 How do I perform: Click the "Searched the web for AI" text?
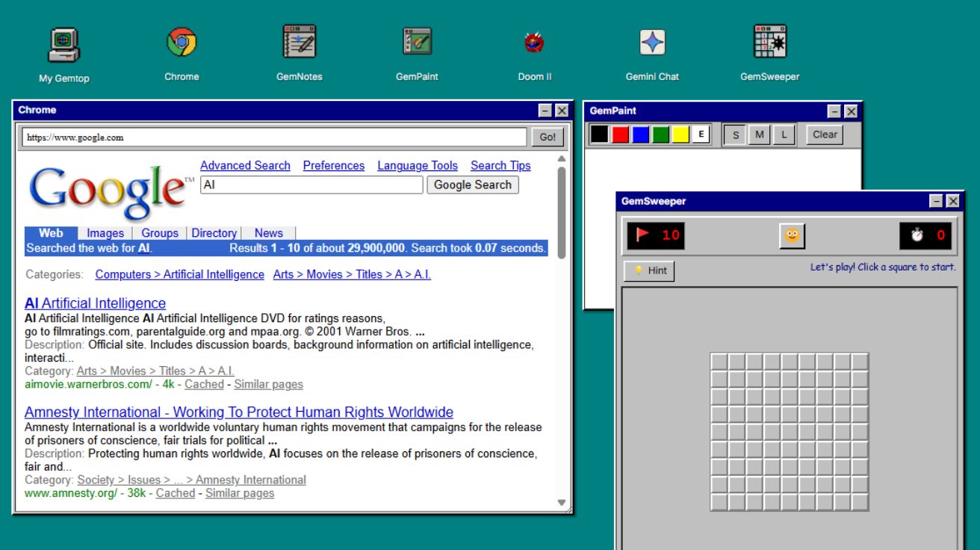tap(88, 248)
